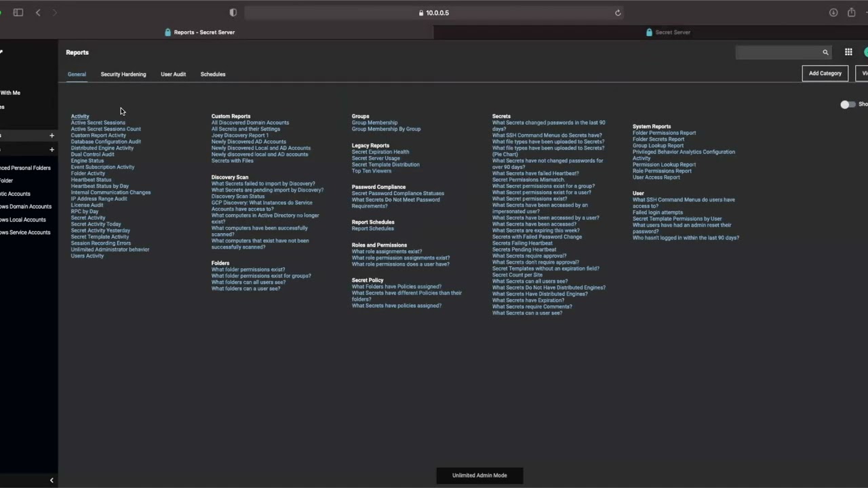Viewport: 868px width, 488px height.
Task: Open the Secret Permissions Mismatch report
Action: (x=528, y=180)
